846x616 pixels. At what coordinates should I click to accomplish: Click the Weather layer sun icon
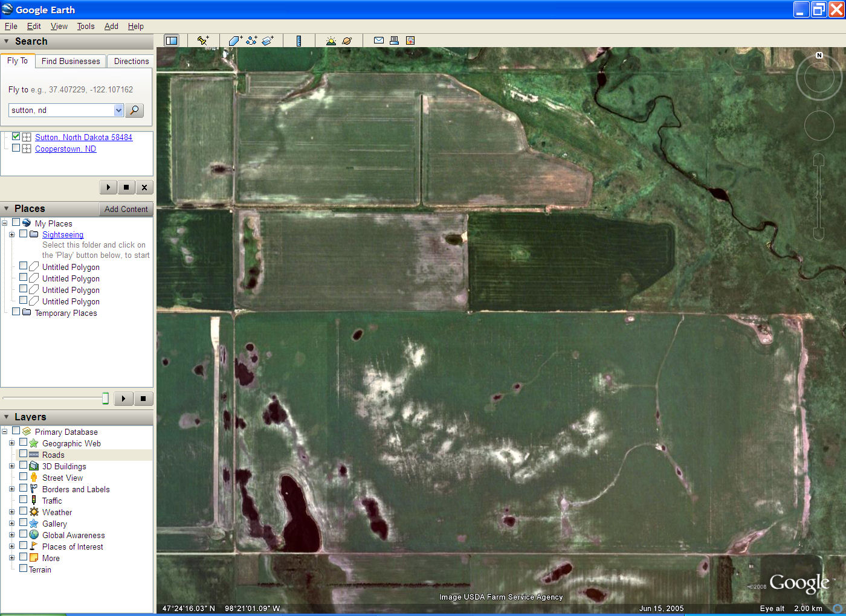(34, 512)
